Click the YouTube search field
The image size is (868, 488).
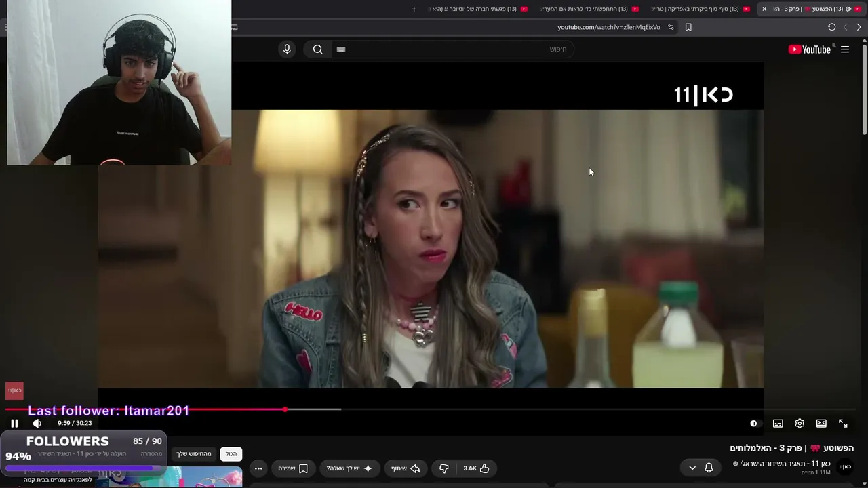point(453,49)
